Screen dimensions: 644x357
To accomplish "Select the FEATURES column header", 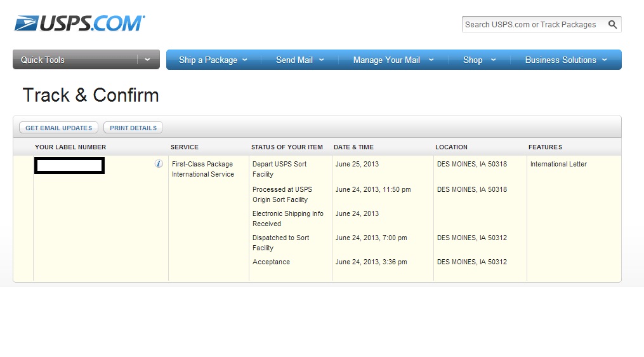I will pyautogui.click(x=546, y=147).
